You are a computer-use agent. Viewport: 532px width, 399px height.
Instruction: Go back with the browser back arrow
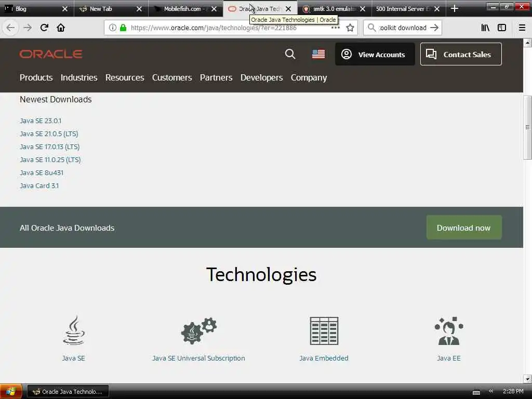tap(10, 28)
